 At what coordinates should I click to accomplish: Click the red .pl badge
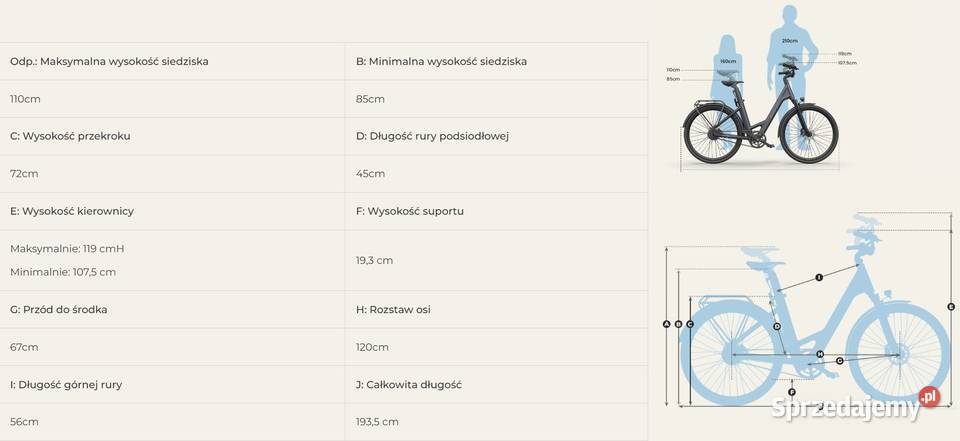click(930, 397)
